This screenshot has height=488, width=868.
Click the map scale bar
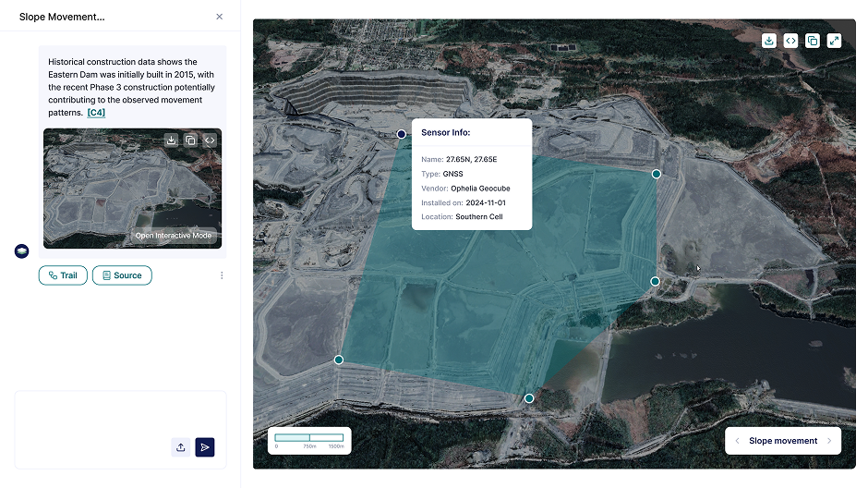point(309,441)
